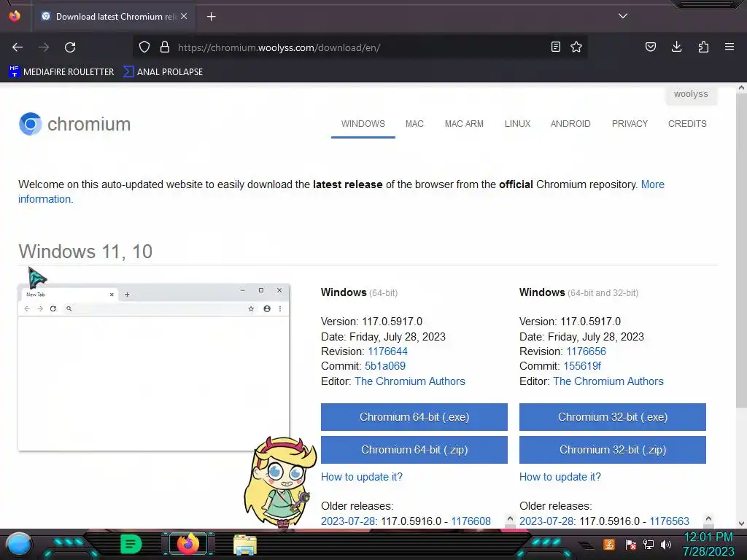Open the extensions puzzle icon
The image size is (747, 560).
point(703,47)
